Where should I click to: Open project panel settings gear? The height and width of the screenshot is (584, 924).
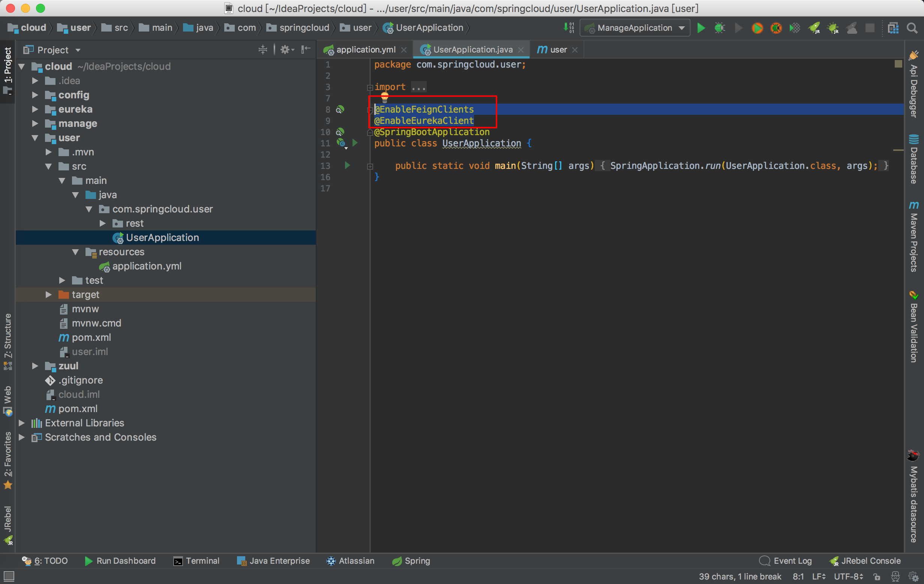point(285,50)
